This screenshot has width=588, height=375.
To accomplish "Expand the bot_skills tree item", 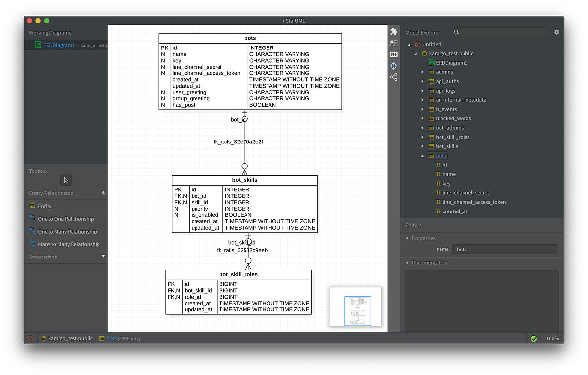I will click(x=422, y=146).
